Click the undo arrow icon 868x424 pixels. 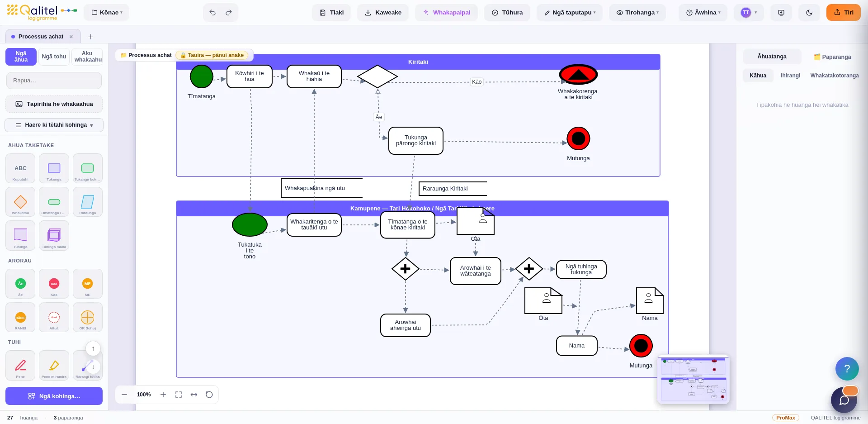click(212, 13)
